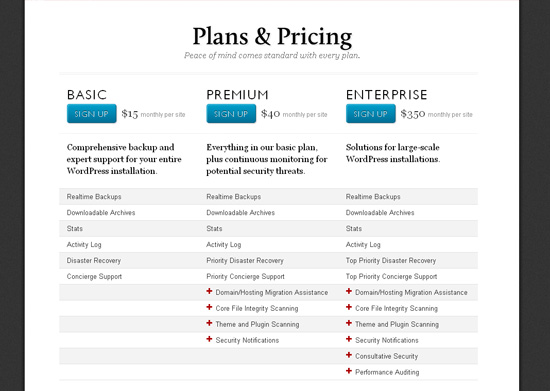The width and height of the screenshot is (550, 391).
Task: Select the Plans & Pricing heading
Action: tap(272, 37)
